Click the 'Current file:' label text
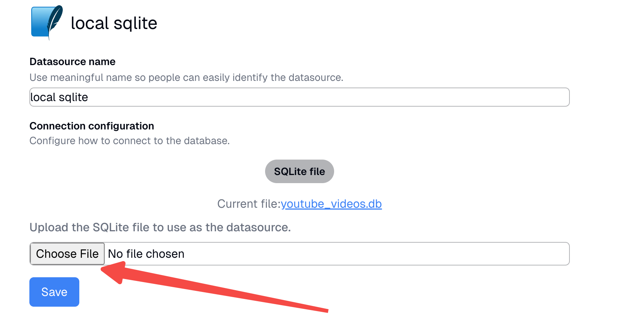 click(x=249, y=204)
